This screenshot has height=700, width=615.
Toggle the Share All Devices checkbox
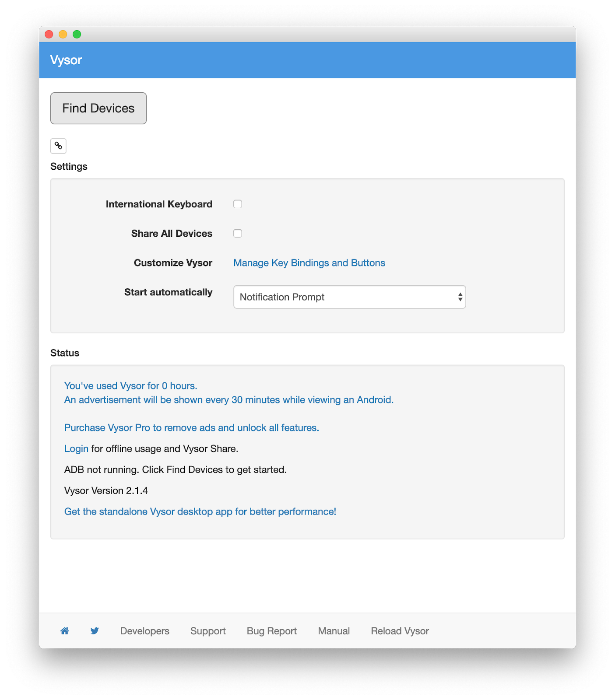click(x=238, y=233)
